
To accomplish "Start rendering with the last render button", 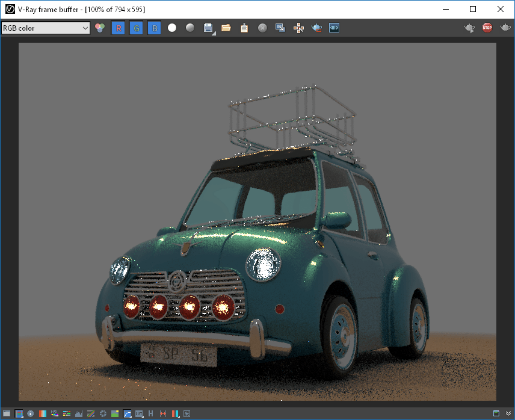I will point(504,27).
